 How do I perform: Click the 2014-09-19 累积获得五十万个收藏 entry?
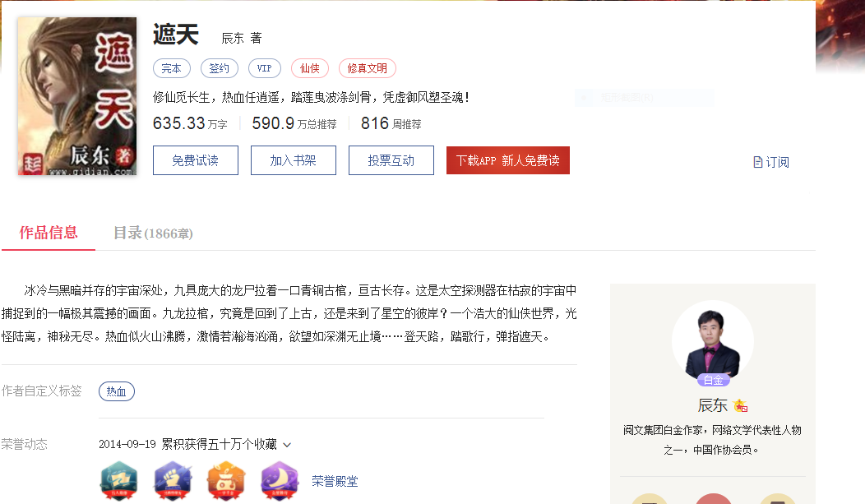pyautogui.click(x=187, y=445)
